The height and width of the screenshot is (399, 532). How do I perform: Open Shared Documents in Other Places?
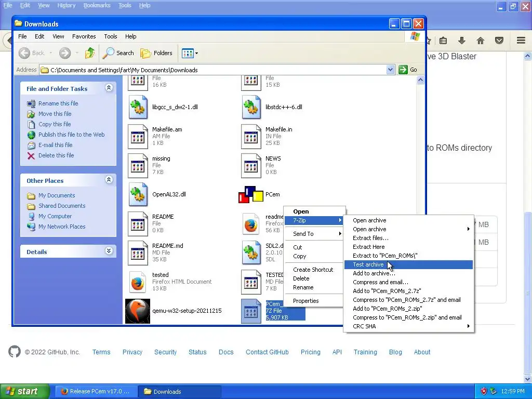(x=62, y=206)
